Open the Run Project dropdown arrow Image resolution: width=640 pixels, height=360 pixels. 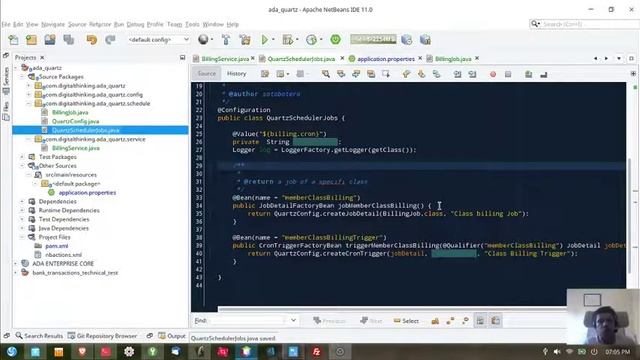point(273,40)
